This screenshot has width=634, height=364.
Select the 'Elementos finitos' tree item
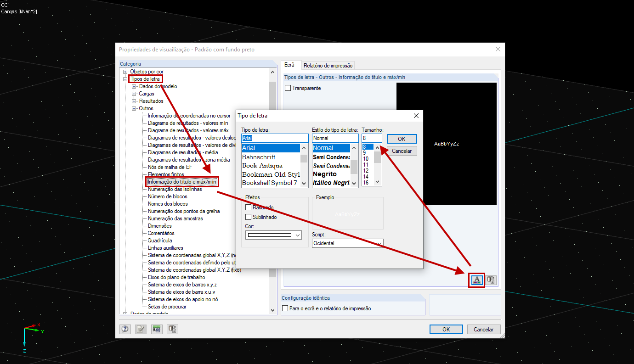pyautogui.click(x=166, y=174)
